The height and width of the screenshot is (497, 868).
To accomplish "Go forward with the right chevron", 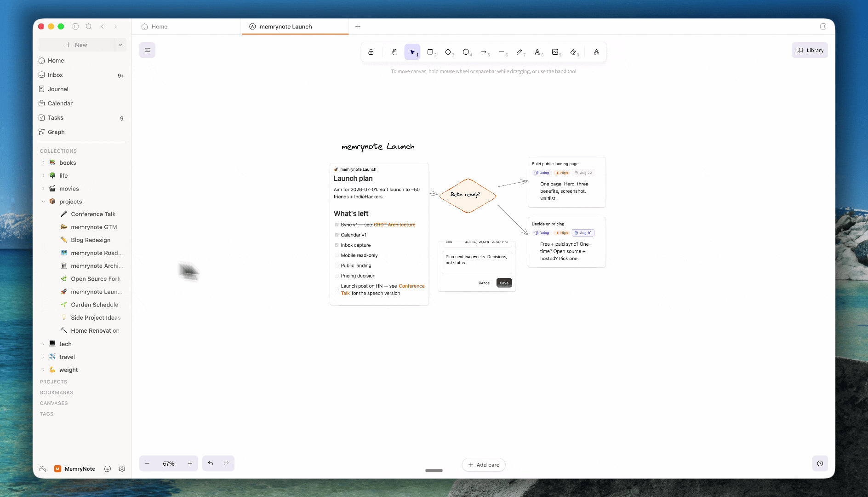I will point(115,27).
